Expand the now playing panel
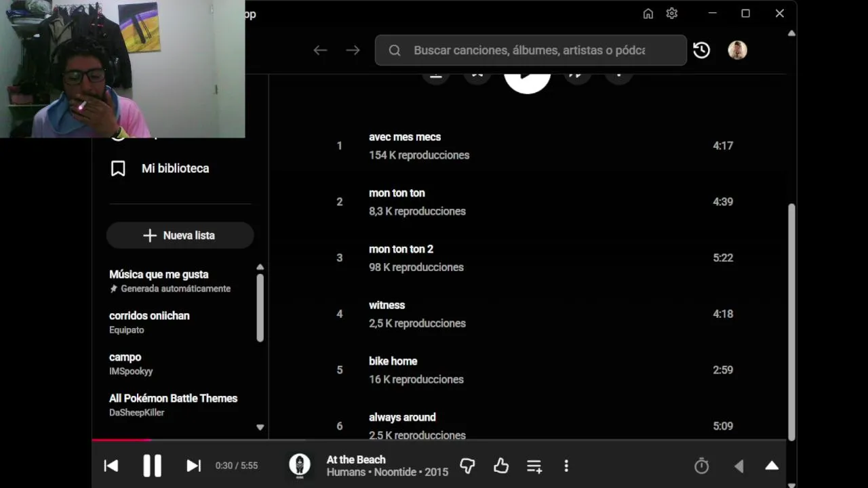 [x=772, y=466]
